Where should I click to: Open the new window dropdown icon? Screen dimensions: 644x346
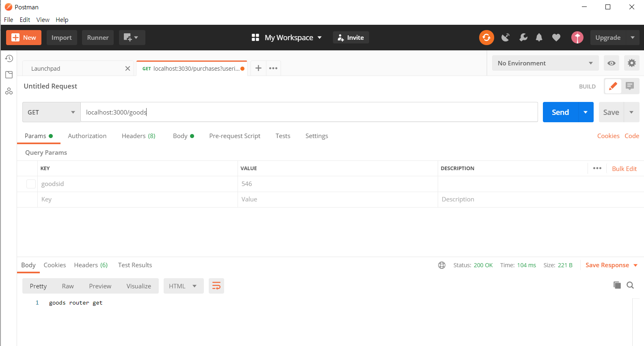tap(132, 37)
